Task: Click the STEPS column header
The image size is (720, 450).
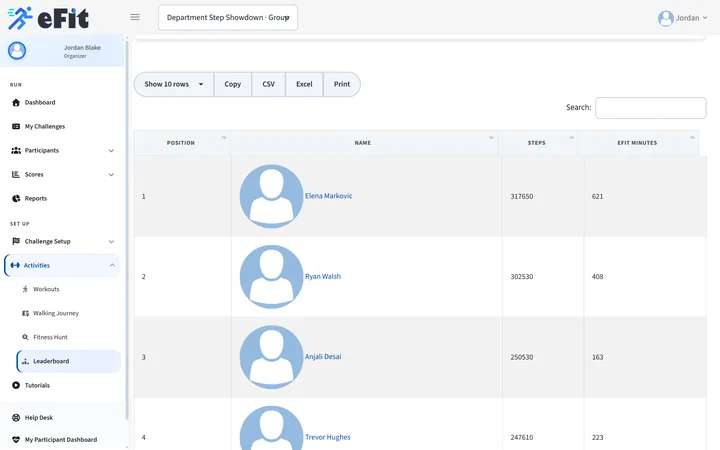Action: coord(536,143)
